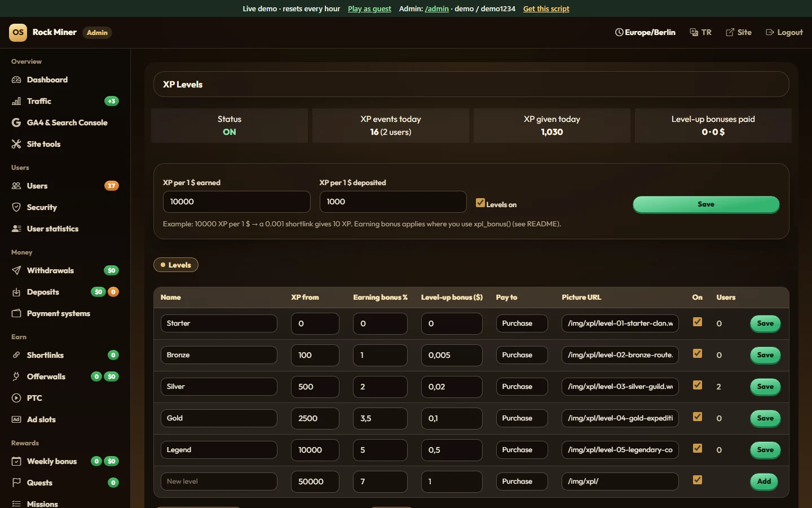Image resolution: width=812 pixels, height=508 pixels.
Task: Toggle the On checkbox for Bronze level
Action: coord(698,353)
